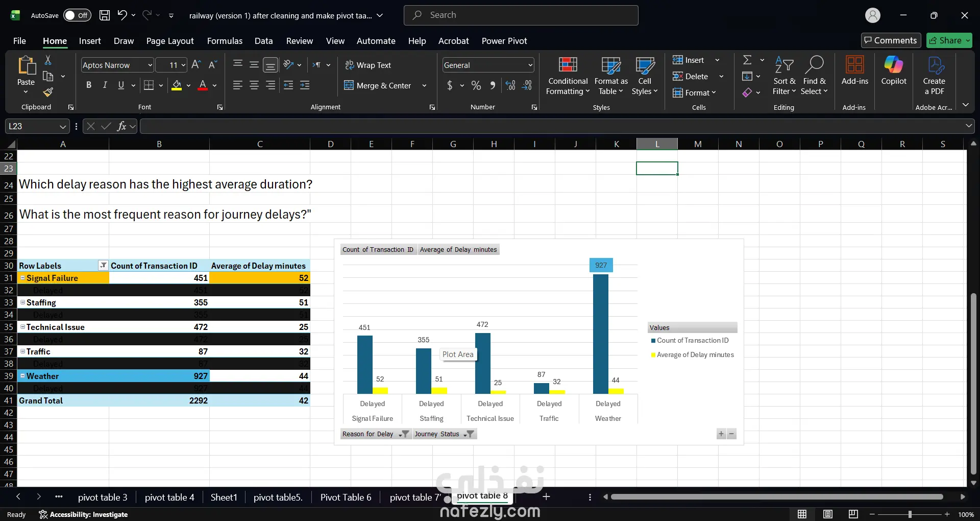Click the Comma Style icon

[493, 85]
